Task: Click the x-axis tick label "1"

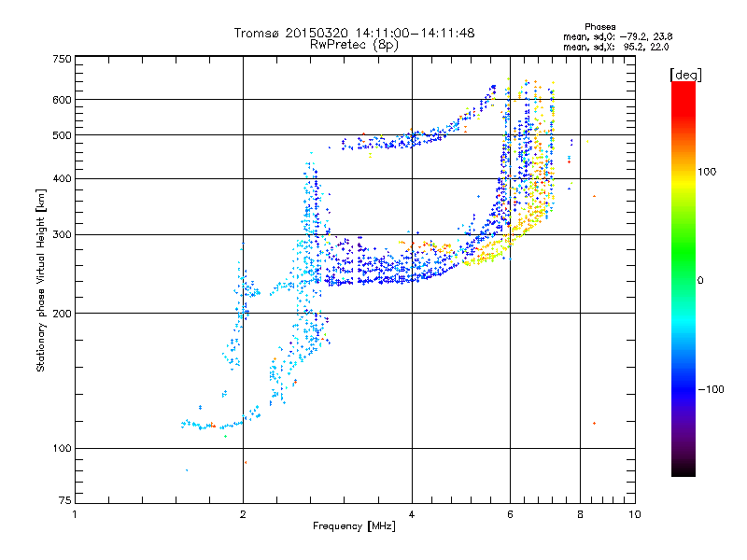Action: point(75,514)
